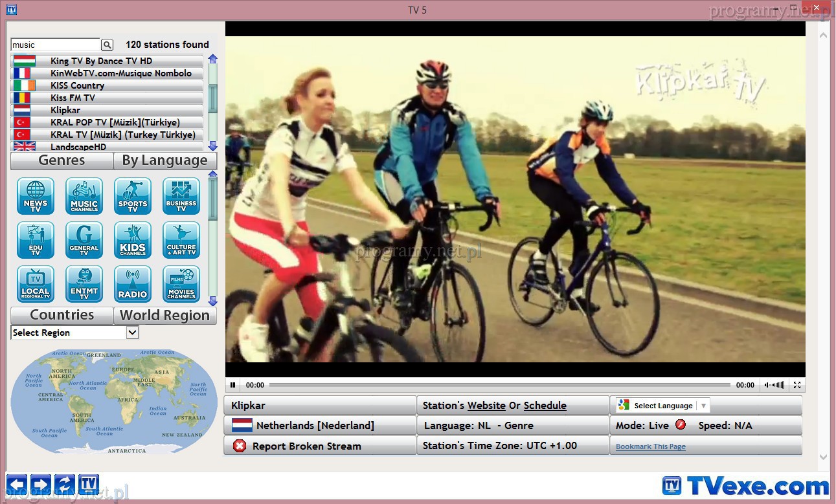Switch to the By Language tab
This screenshot has width=836, height=504.
164,161
